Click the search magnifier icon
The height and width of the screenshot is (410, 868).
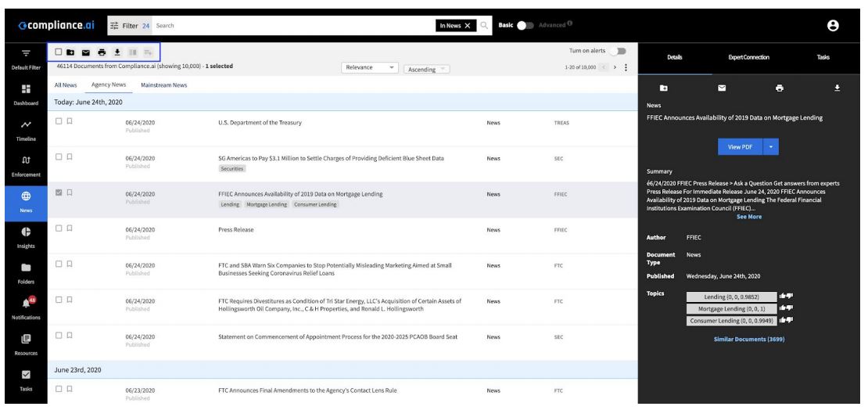click(484, 26)
